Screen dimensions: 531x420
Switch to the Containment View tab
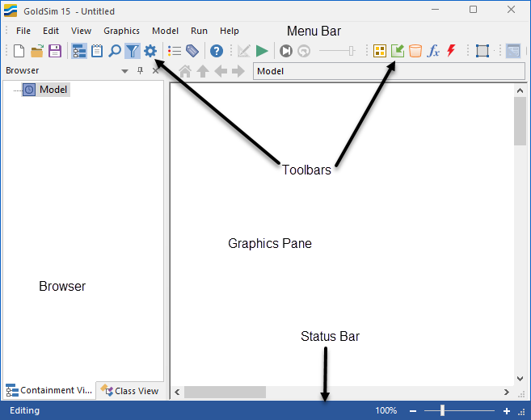[49, 391]
